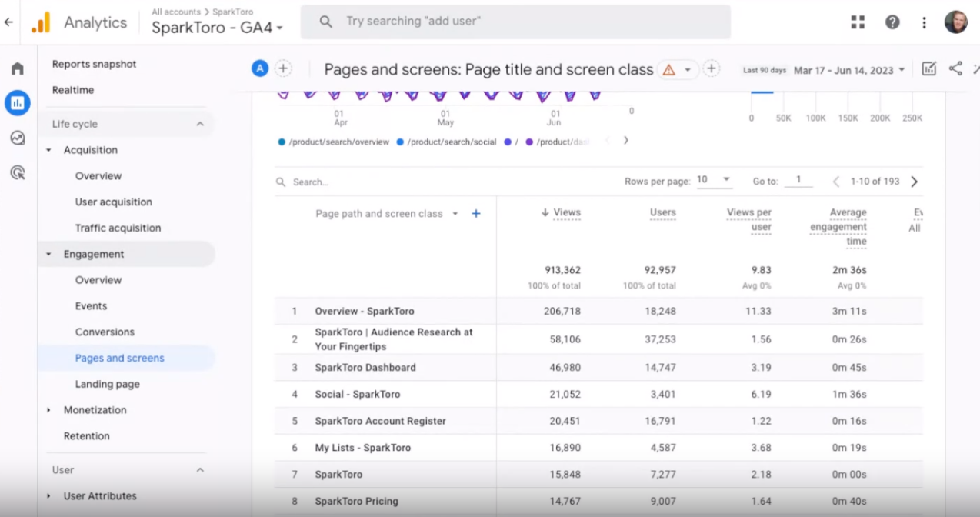The image size is (980, 517).
Task: Open Traffic acquisition report
Action: pos(118,228)
